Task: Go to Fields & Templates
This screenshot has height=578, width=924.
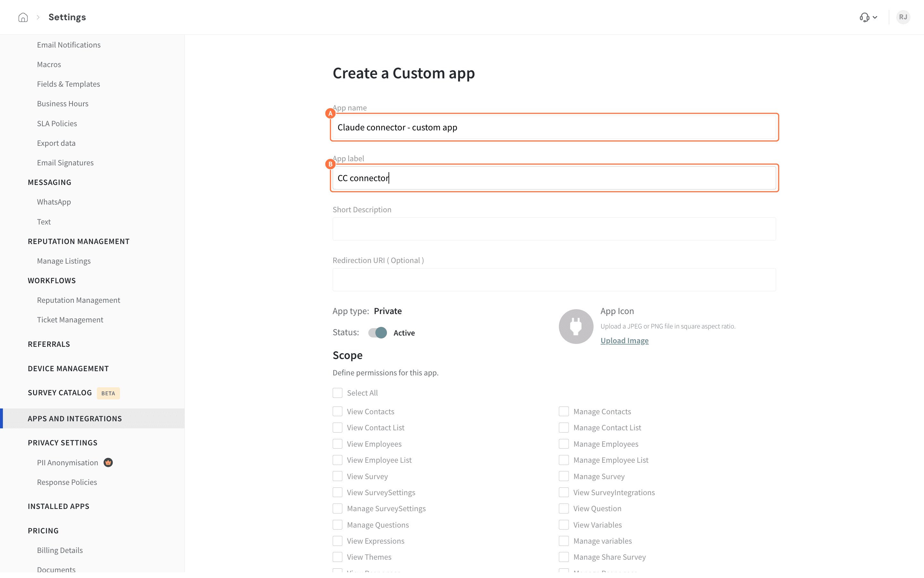Action: click(68, 84)
